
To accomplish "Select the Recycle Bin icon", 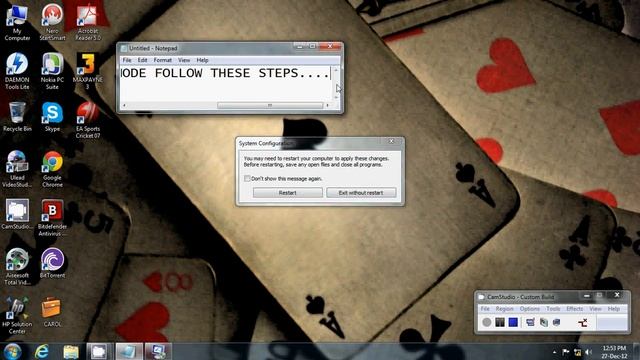I will click(x=17, y=117).
